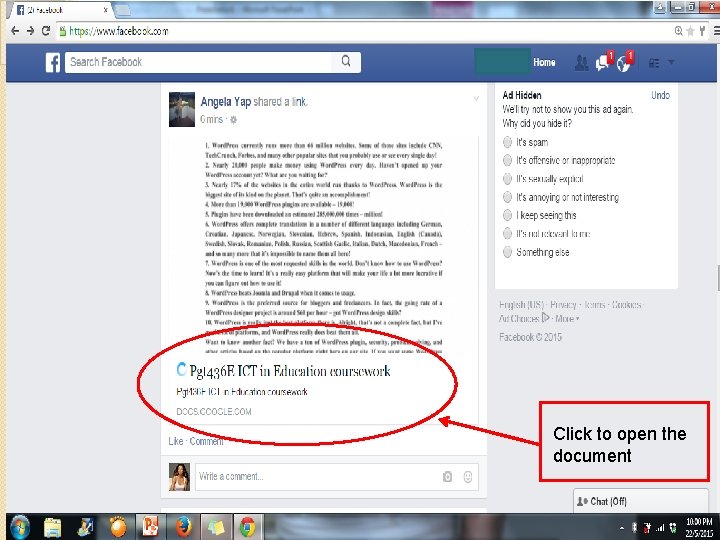Viewport: 720px width, 540px height.
Task: Open the globe notifications icon
Action: [x=624, y=62]
